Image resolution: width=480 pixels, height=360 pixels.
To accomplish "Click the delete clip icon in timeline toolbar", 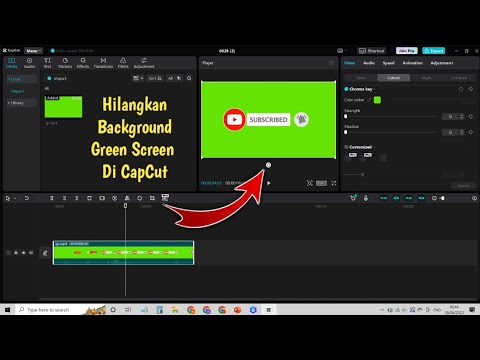I will pyautogui.click(x=89, y=198).
